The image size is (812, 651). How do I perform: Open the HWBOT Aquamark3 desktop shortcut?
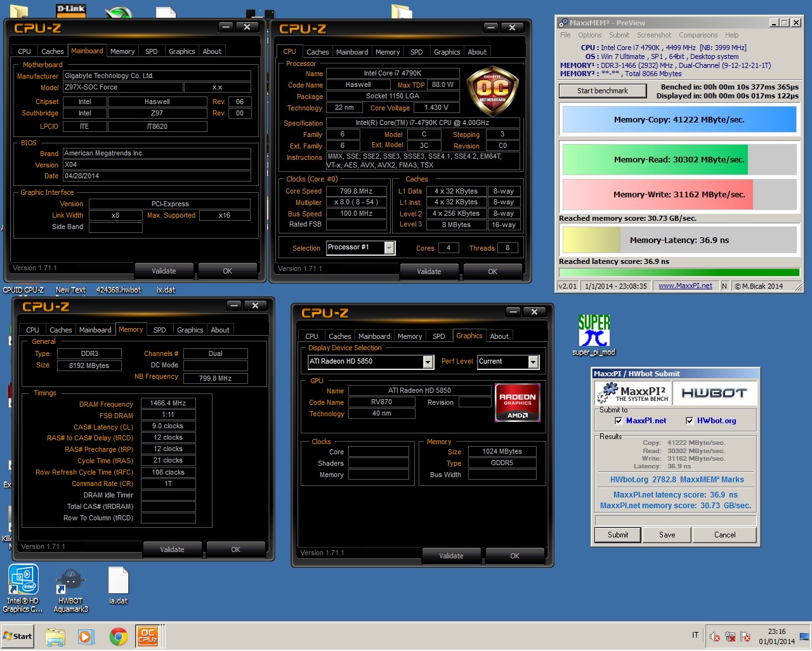coord(71,589)
